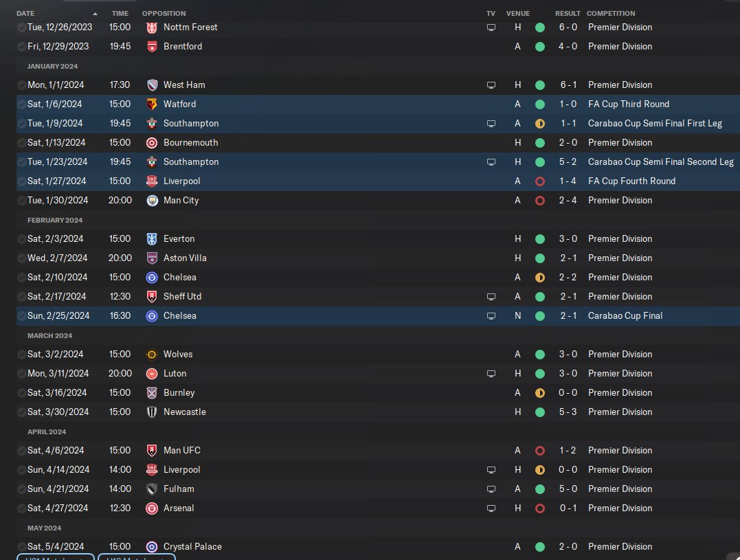Screen dimensions: 740x560
Task: Click TV broadcast icon on Carabao Cup Final row
Action: (491, 316)
